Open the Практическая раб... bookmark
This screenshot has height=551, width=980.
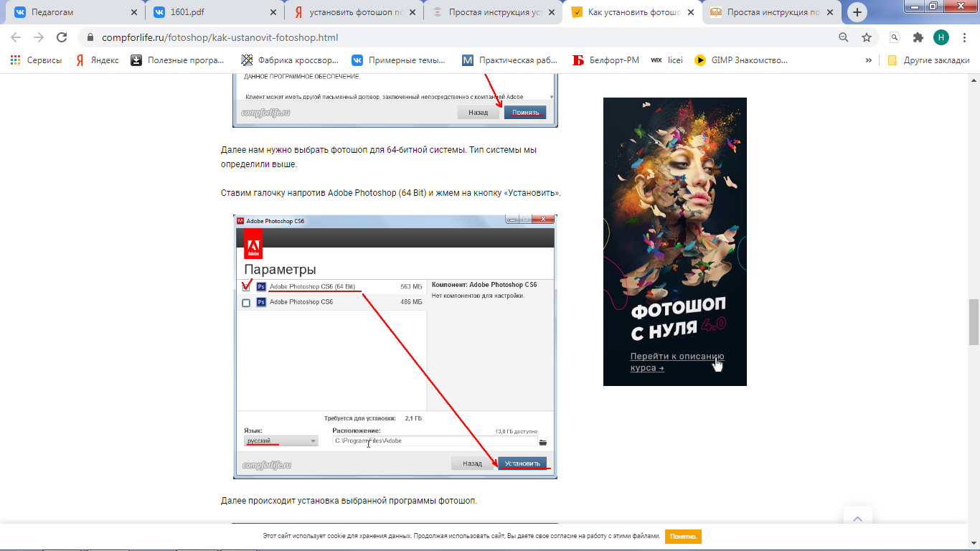pos(510,60)
